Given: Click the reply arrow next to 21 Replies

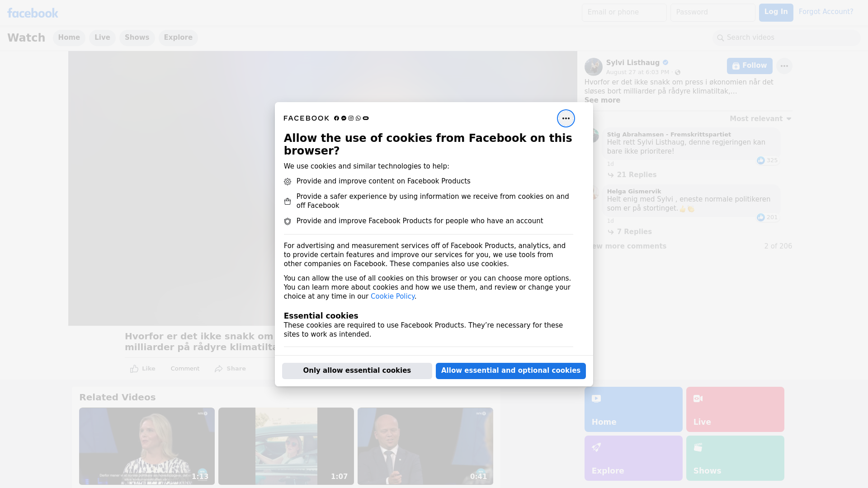Looking at the screenshot, I should pyautogui.click(x=611, y=175).
